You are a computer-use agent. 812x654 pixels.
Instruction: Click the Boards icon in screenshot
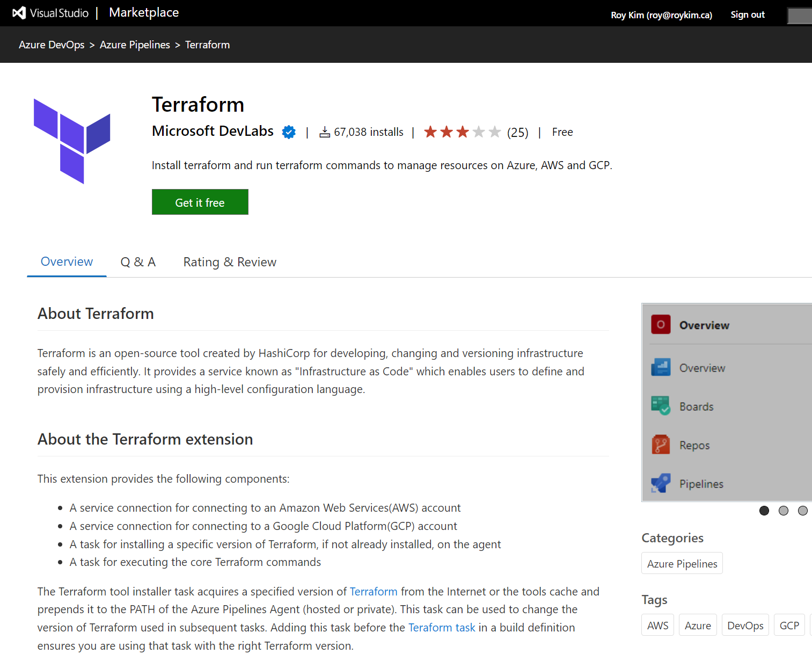click(661, 406)
